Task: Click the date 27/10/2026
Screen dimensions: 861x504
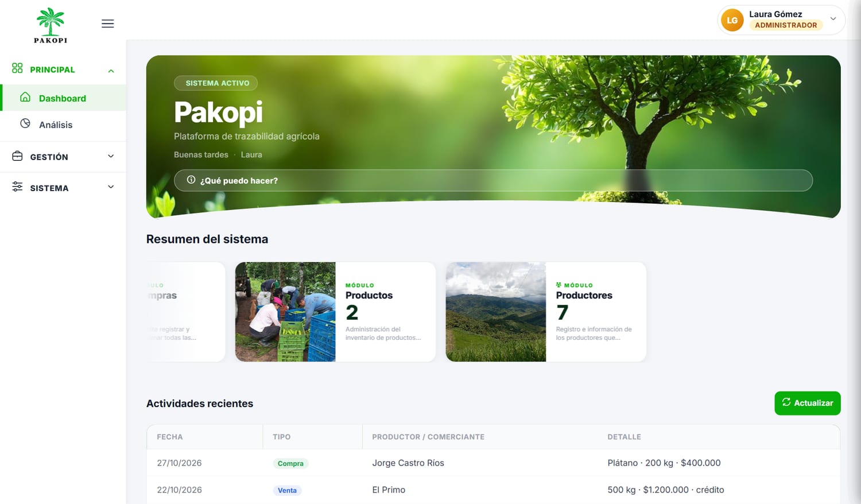Action: tap(179, 463)
